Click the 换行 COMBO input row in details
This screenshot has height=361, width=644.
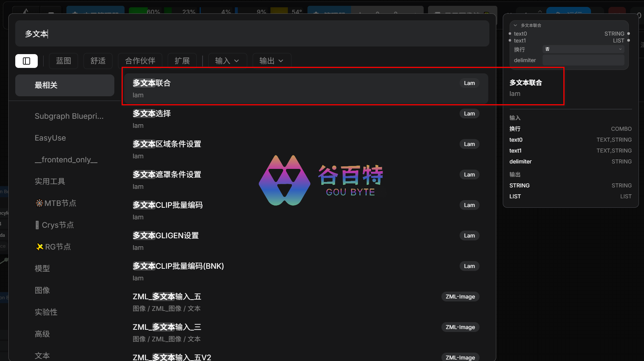[x=570, y=129]
